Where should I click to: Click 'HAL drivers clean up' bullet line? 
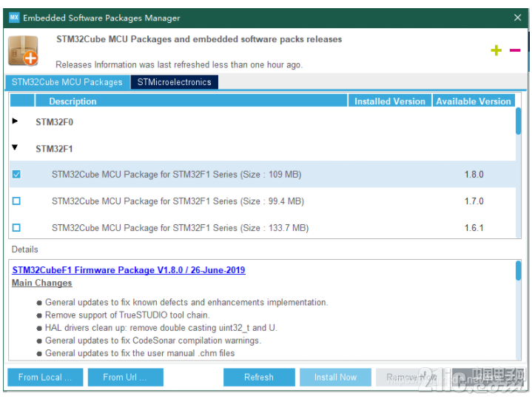click(161, 328)
